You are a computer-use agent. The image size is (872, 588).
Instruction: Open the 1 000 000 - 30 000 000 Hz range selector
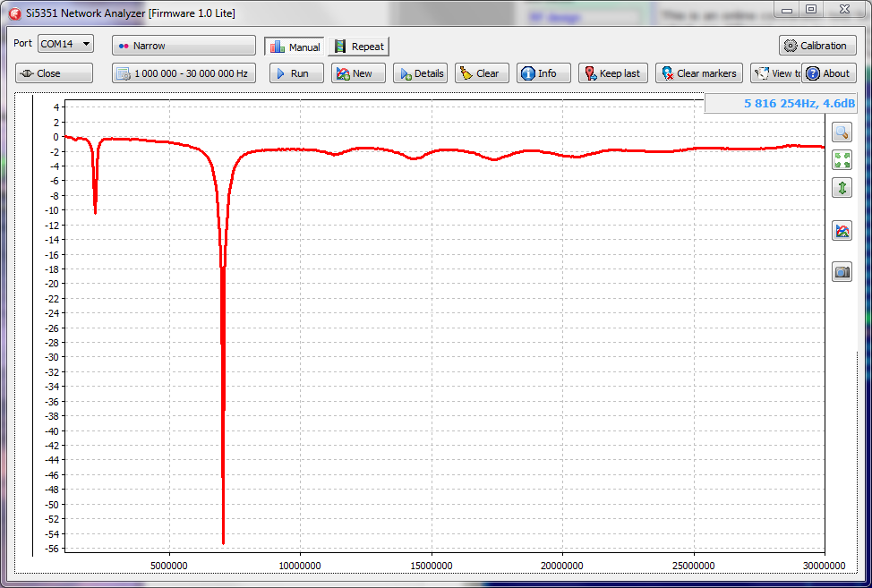(184, 73)
